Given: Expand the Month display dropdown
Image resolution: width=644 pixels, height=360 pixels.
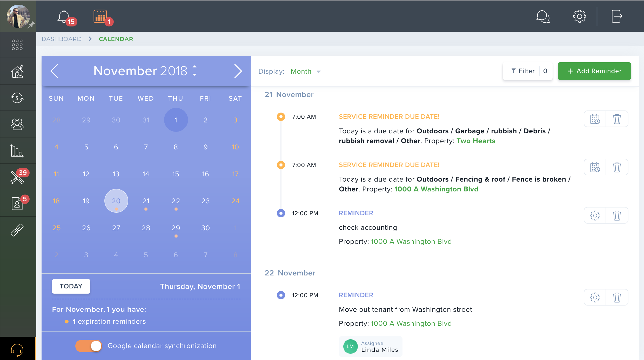Looking at the screenshot, I should 306,72.
